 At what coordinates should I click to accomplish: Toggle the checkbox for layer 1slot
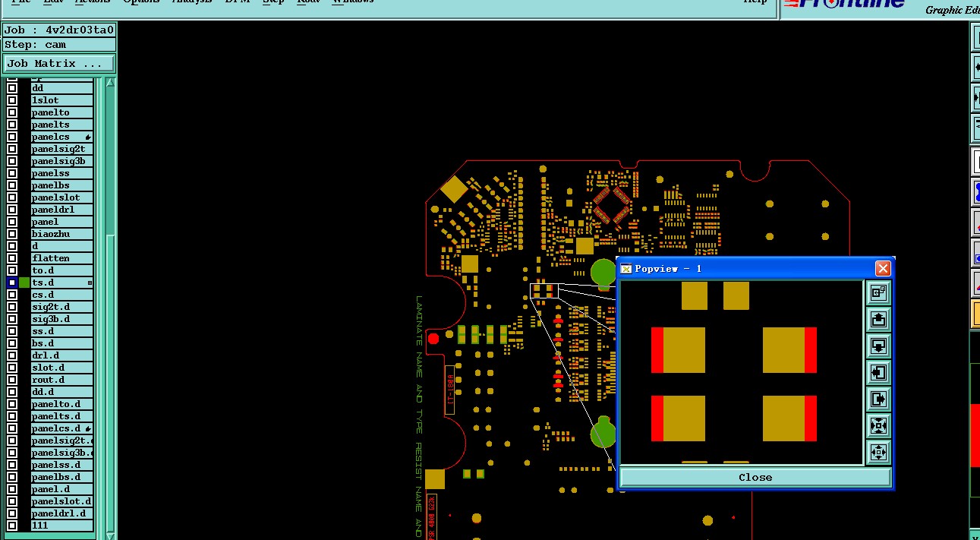coord(12,100)
